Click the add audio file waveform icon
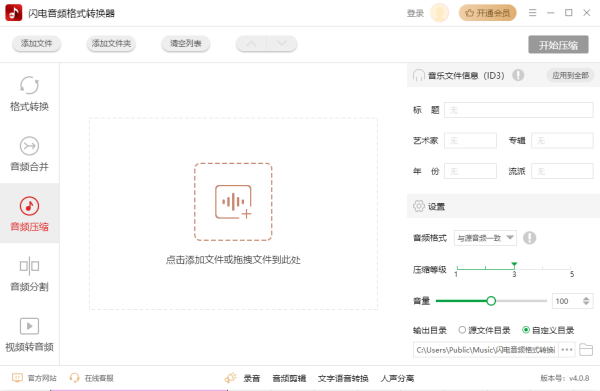The width and height of the screenshot is (600, 391). pyautogui.click(x=233, y=202)
